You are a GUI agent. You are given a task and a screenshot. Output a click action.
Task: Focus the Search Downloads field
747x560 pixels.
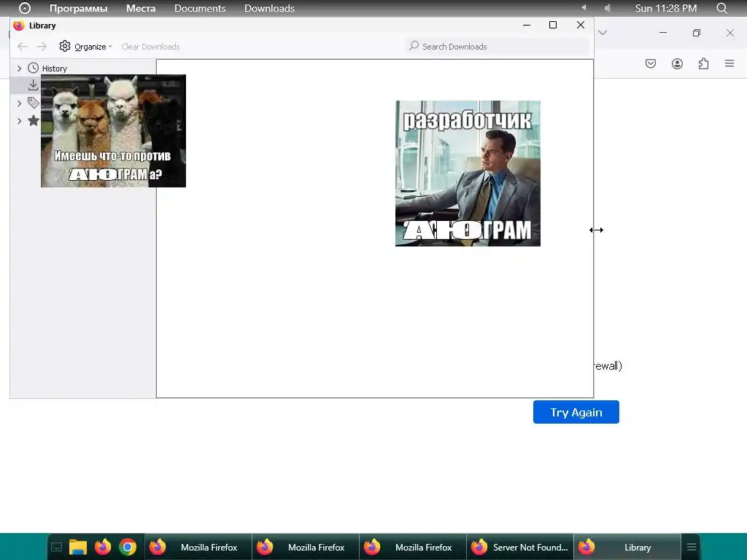click(x=497, y=46)
